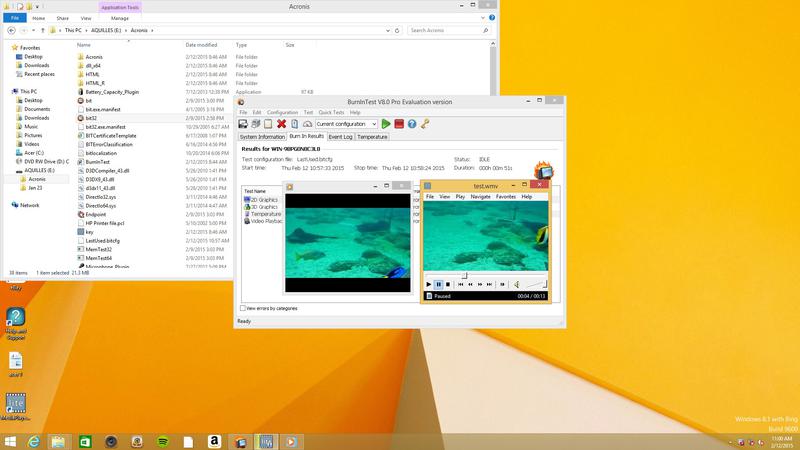800x450 pixels.
Task: Open Help and Support desktop shortcut
Action: (16, 324)
